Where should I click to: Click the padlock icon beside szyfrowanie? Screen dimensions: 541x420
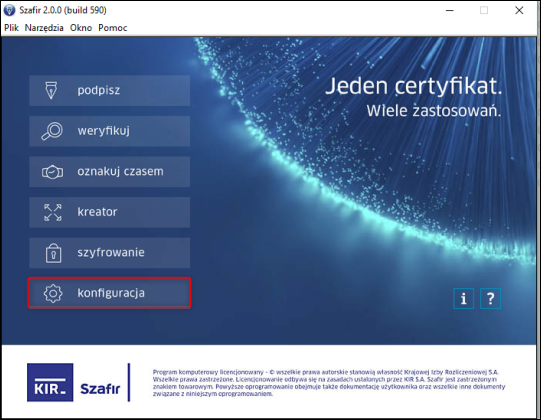point(53,253)
